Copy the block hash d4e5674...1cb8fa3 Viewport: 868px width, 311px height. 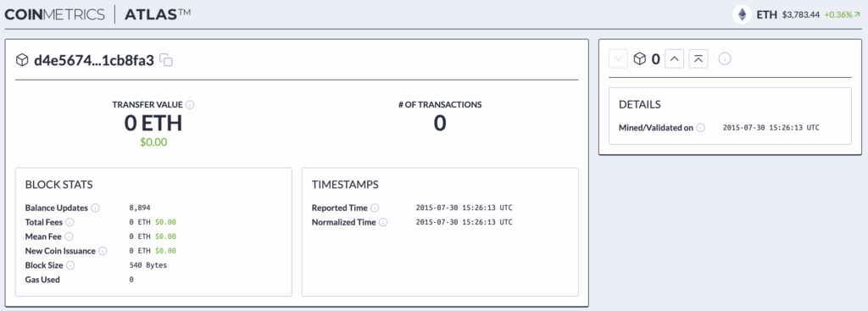point(166,60)
